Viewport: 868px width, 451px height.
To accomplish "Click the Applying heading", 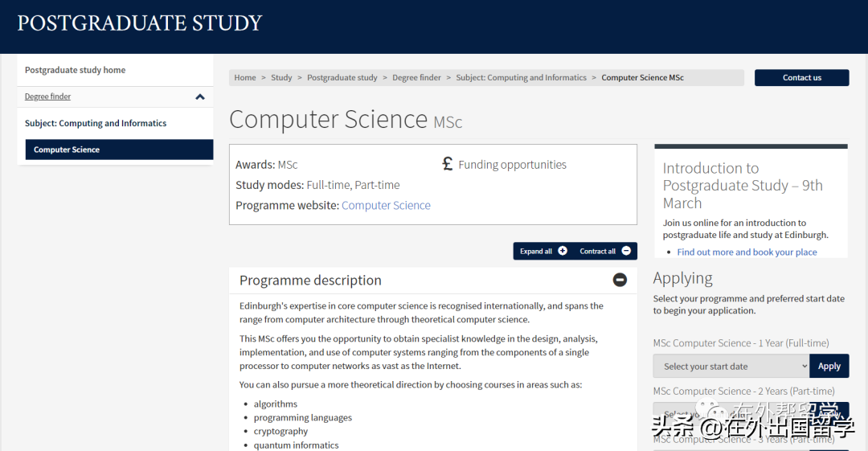I will click(682, 278).
